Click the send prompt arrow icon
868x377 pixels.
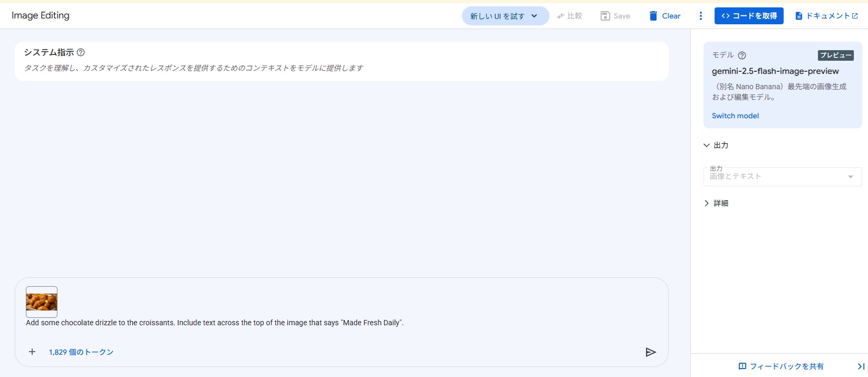[651, 352]
